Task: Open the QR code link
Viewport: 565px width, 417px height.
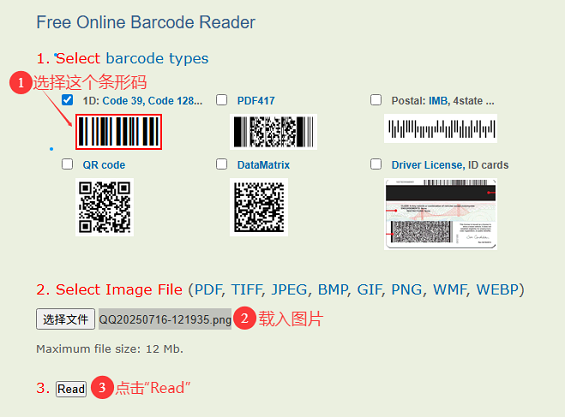Action: 104,165
